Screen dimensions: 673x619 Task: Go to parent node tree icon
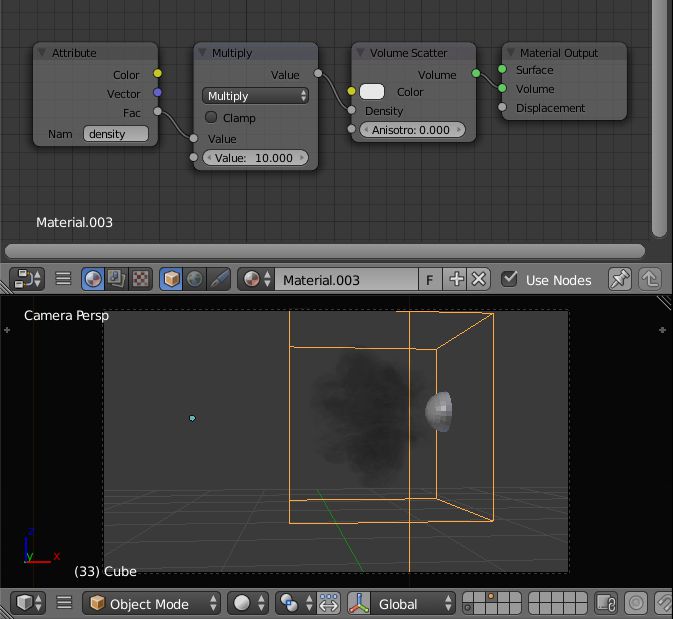point(650,279)
